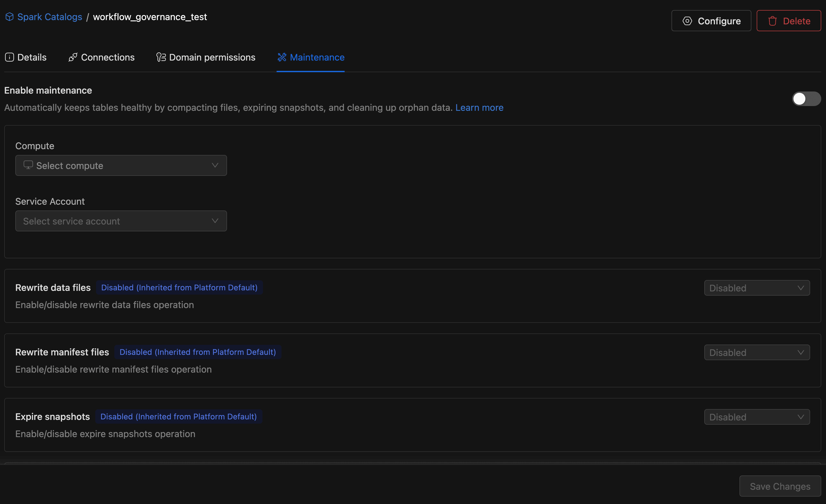Viewport: 826px width, 504px height.
Task: Open the Learn more link
Action: point(479,108)
